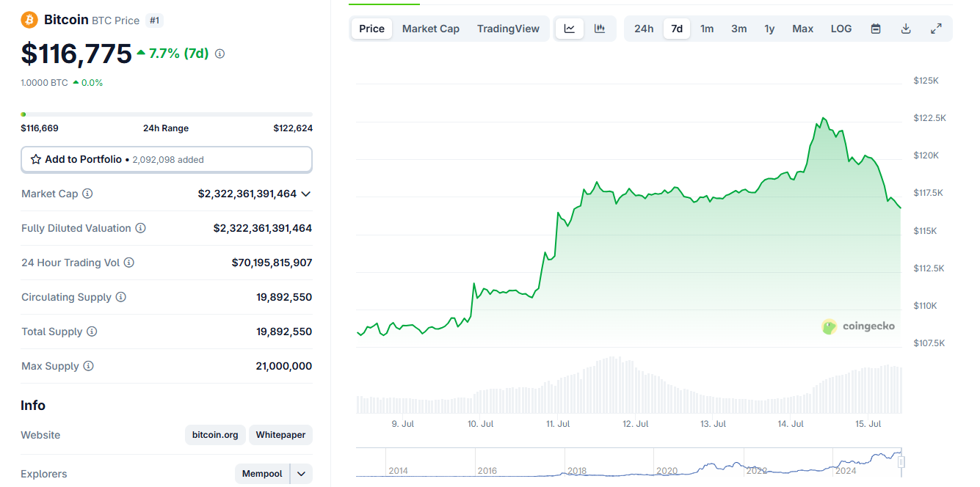980x487 pixels.
Task: Click the price peak on 14 Jul chart
Action: 823,118
